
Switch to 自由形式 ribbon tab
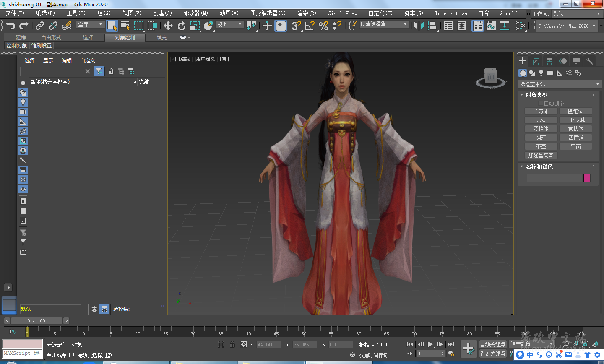pos(51,38)
